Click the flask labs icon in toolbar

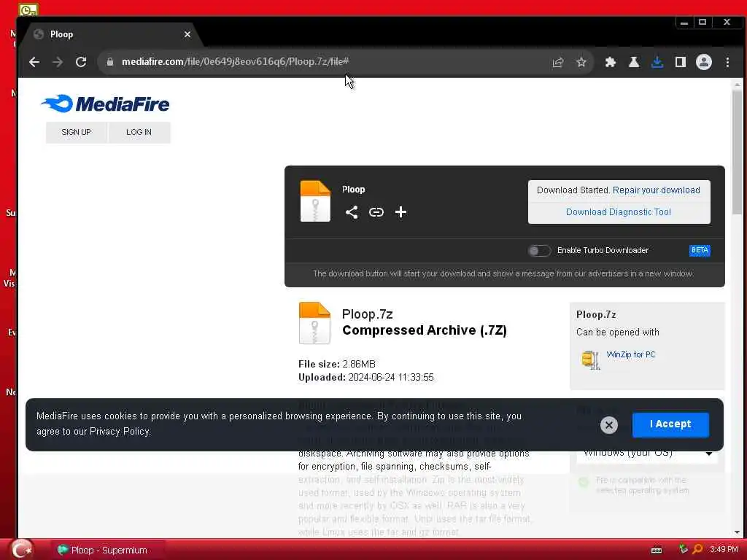click(634, 62)
